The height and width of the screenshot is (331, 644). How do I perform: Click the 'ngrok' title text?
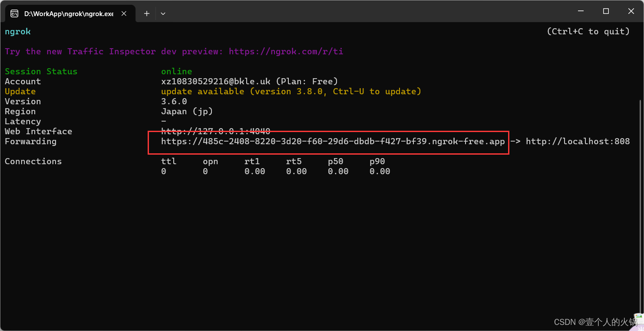click(18, 32)
